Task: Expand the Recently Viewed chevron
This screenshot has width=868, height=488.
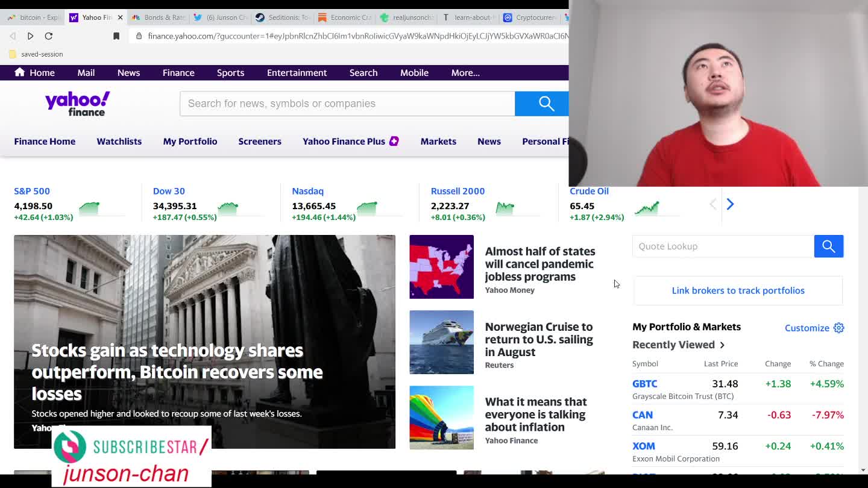Action: (x=722, y=345)
